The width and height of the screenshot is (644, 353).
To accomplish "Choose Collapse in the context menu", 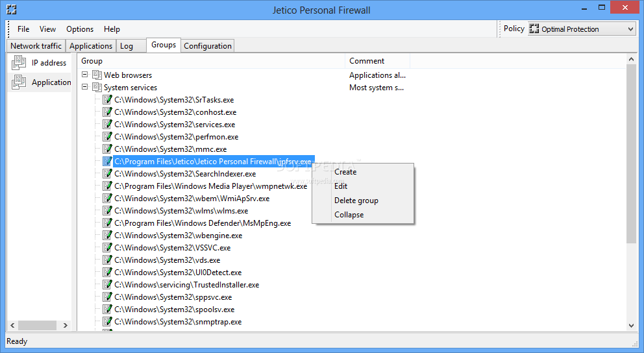I will click(363, 215).
